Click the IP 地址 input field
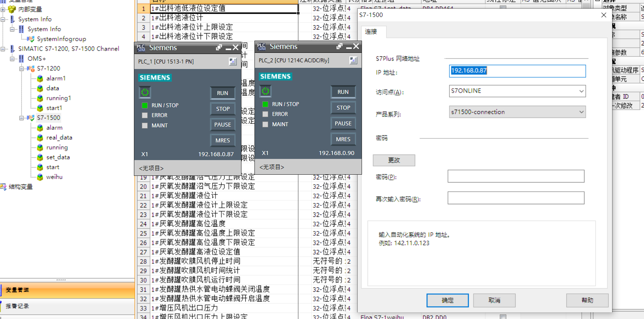The height and width of the screenshot is (319, 644). click(517, 71)
